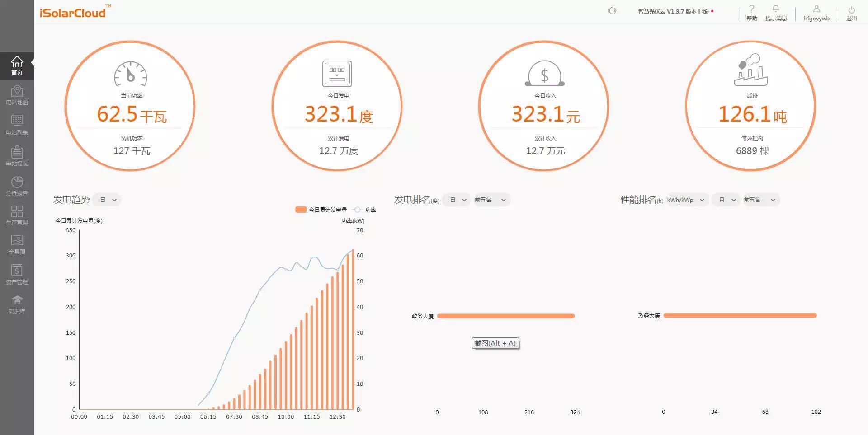Open 全景图 panorama icon in sidebar
Viewport: 868px width, 435px height.
tap(17, 244)
